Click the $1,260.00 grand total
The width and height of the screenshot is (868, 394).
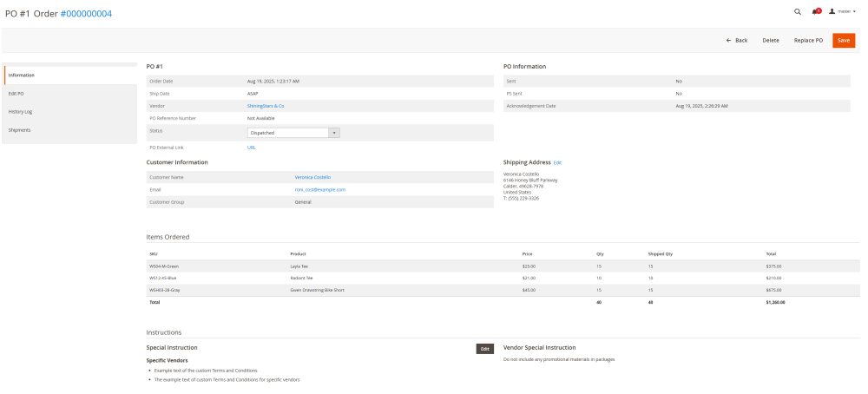point(775,302)
